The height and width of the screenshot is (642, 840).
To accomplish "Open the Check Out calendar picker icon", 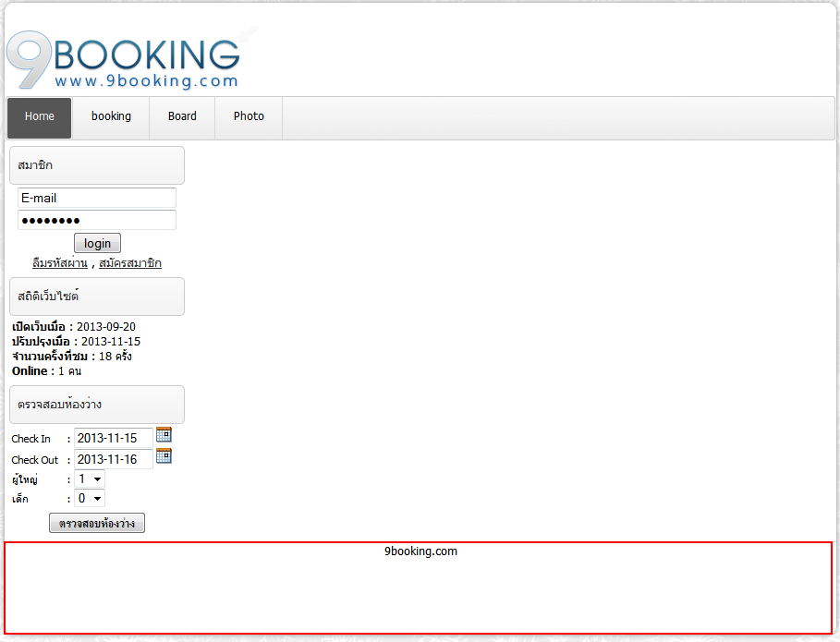I will coord(164,455).
